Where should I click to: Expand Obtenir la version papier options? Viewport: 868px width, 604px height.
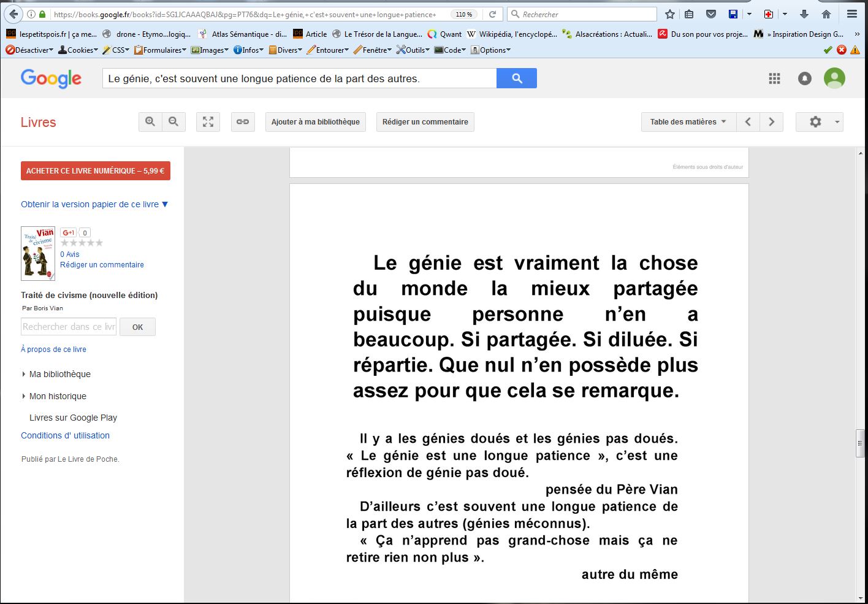[94, 204]
